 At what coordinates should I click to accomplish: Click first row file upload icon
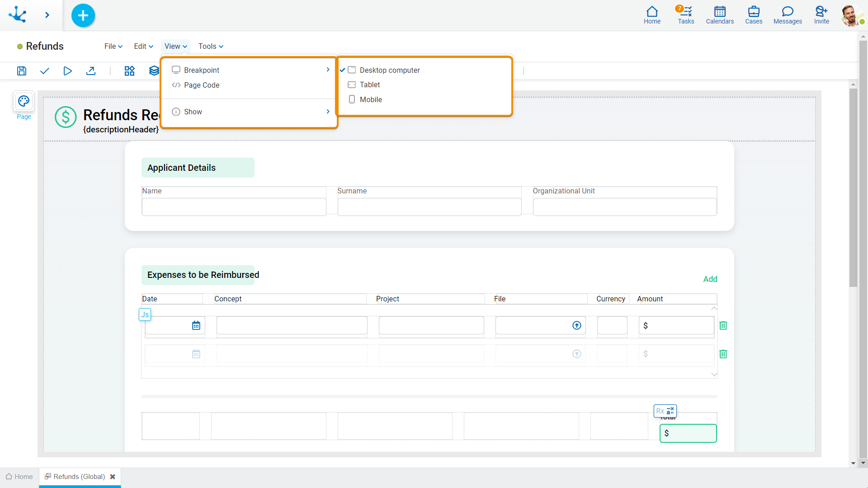click(x=577, y=325)
